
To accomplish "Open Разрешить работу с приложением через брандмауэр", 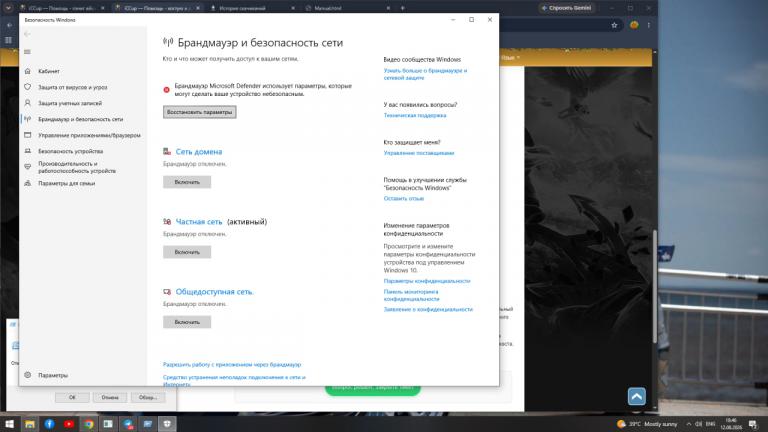I will pyautogui.click(x=232, y=365).
